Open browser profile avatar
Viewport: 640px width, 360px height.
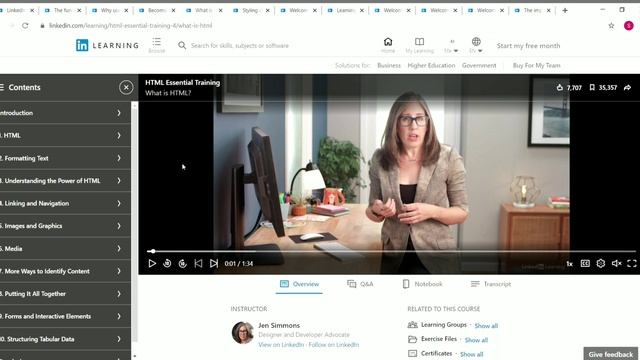coord(629,25)
